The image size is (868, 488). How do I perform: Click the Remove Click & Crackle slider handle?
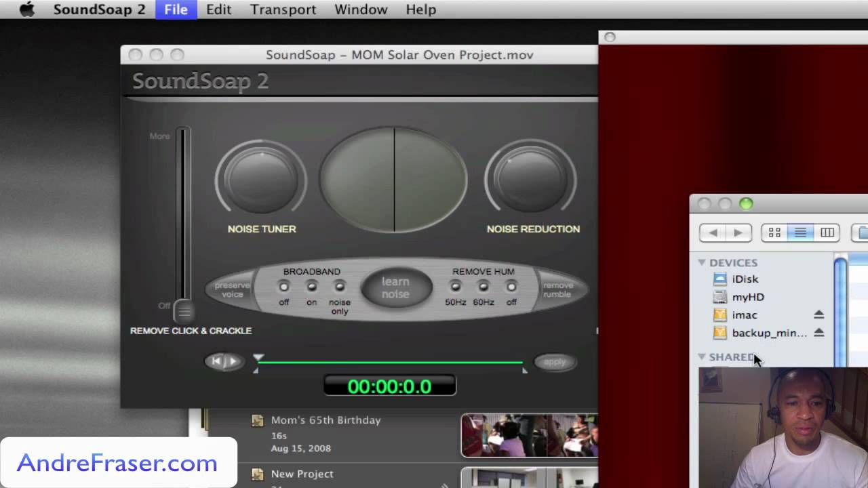(184, 310)
